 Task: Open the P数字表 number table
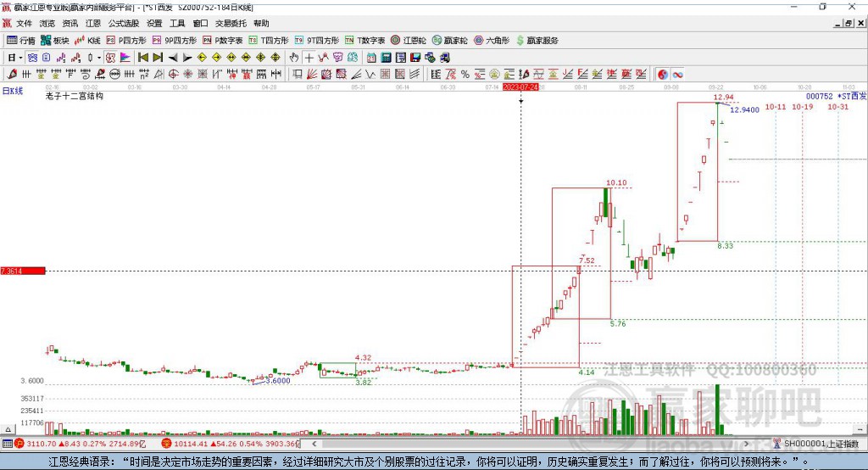click(223, 41)
